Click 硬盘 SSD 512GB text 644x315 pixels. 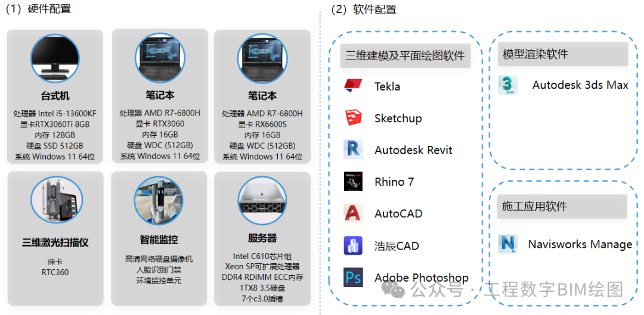tap(55, 146)
